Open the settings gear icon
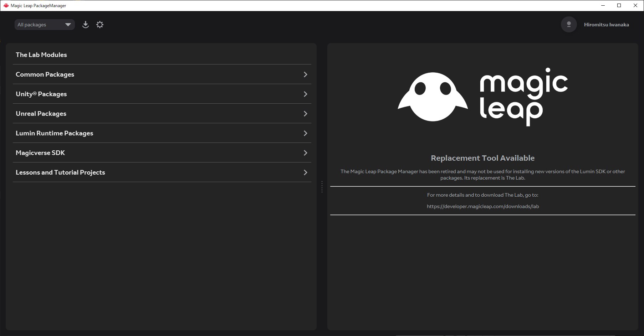 (100, 25)
